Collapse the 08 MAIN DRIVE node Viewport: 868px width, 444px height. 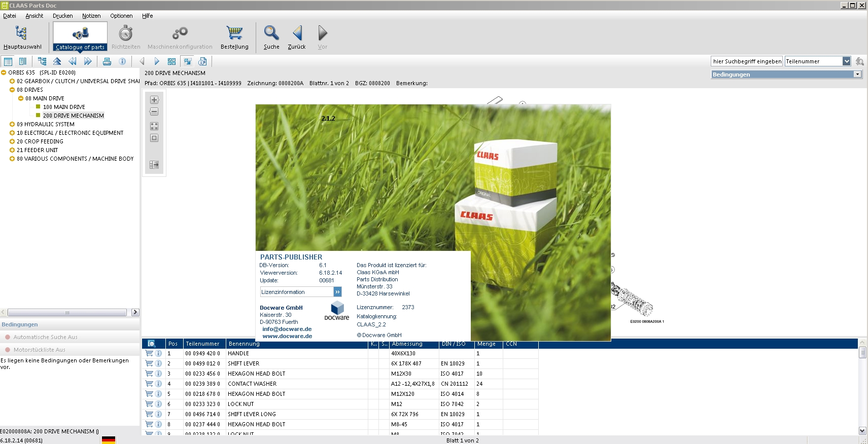[21, 98]
